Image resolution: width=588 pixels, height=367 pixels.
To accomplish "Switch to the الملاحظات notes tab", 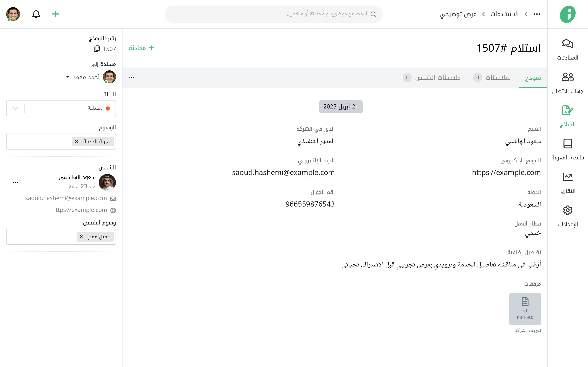I will tap(499, 78).
